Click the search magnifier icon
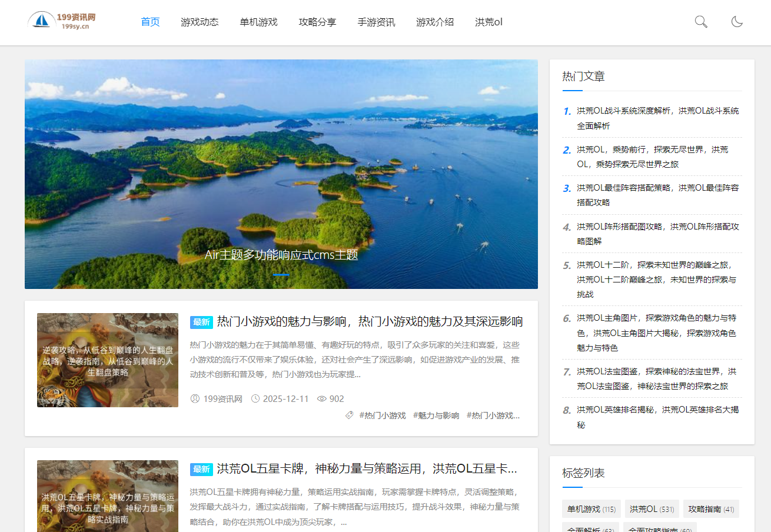The width and height of the screenshot is (771, 532). (700, 21)
